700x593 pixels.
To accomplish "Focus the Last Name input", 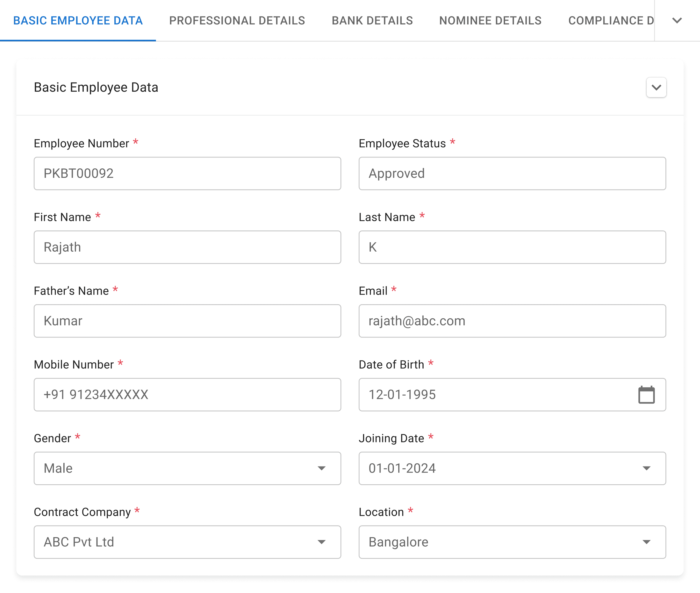I will click(512, 247).
